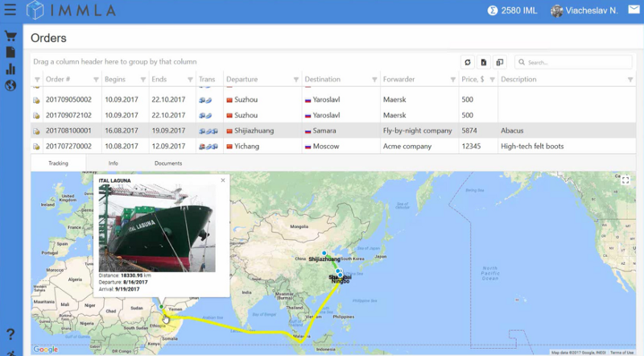Open the first column filter icon

tap(37, 80)
